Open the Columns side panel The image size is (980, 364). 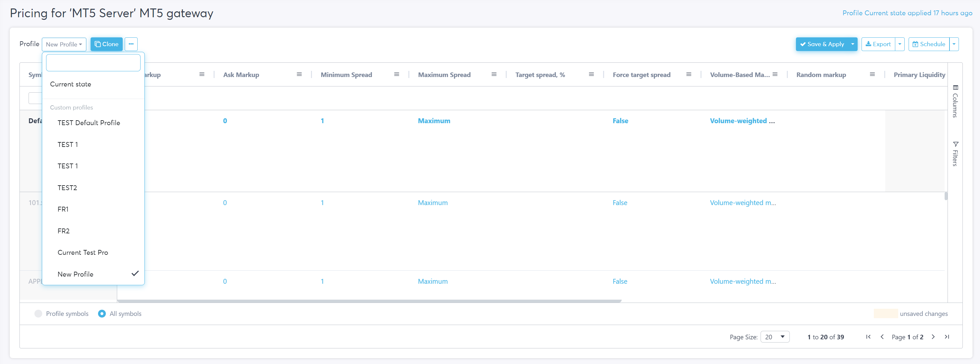pos(955,101)
